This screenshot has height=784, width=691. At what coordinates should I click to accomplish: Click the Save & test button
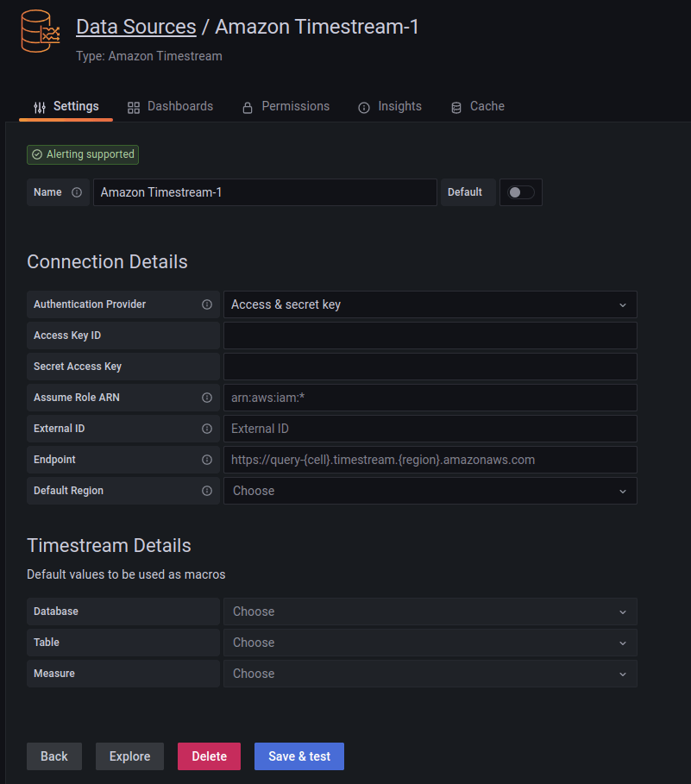point(299,756)
